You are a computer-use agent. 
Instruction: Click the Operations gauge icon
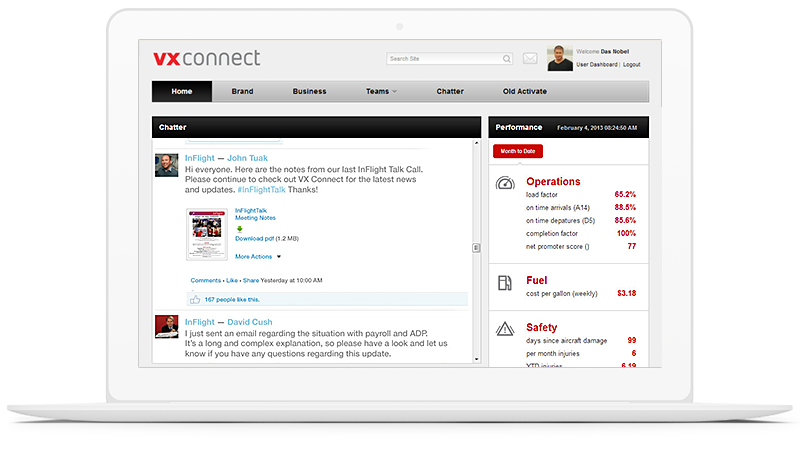pos(505,184)
